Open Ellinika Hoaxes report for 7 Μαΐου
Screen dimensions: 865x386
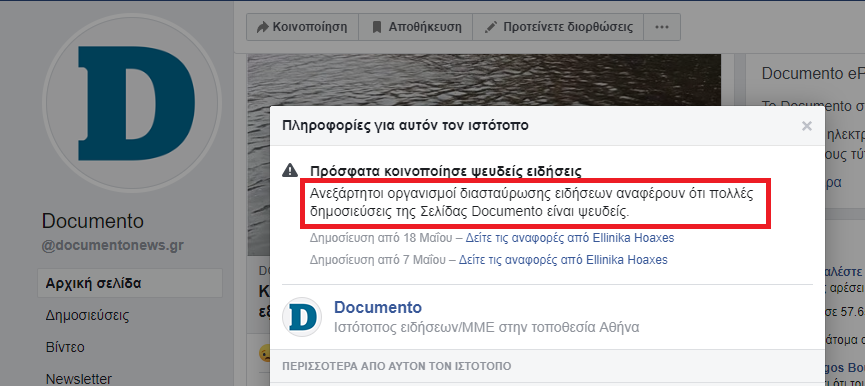pos(563,259)
